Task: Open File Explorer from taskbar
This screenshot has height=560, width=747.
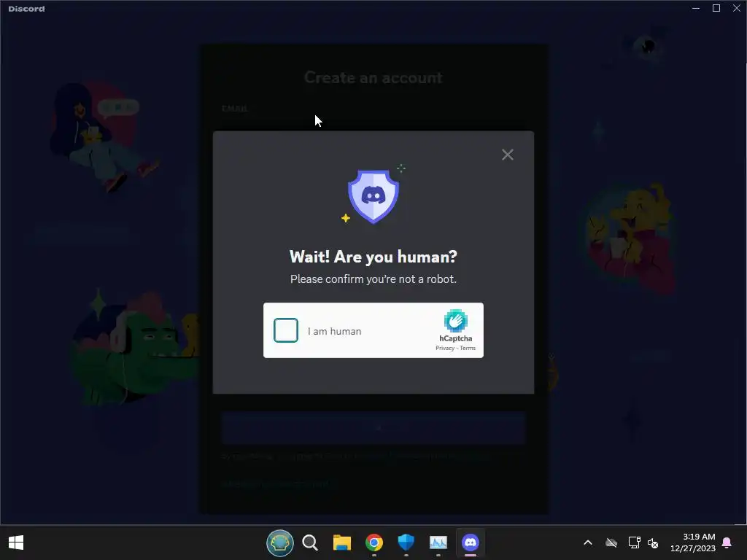Action: tap(341, 542)
